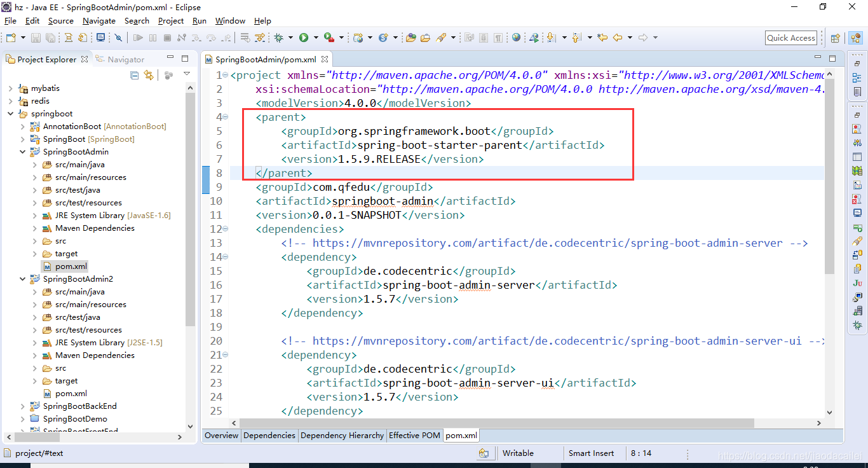Click the Next Annotation down-arrow icon
The height and width of the screenshot is (468, 868).
pyautogui.click(x=551, y=38)
